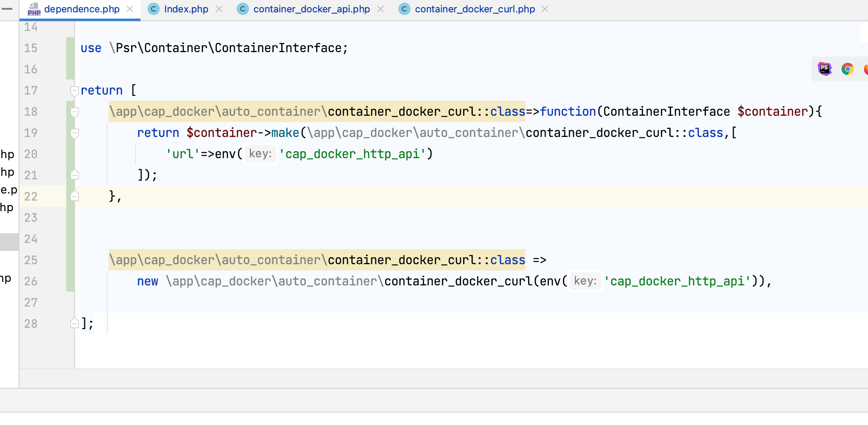Switch to the container_docker_api.php tab

[311, 9]
